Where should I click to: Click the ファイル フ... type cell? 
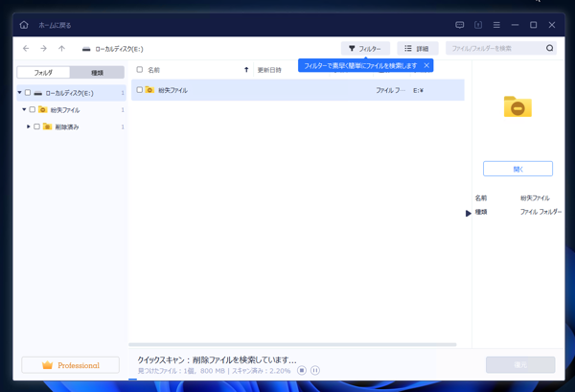[x=391, y=90]
